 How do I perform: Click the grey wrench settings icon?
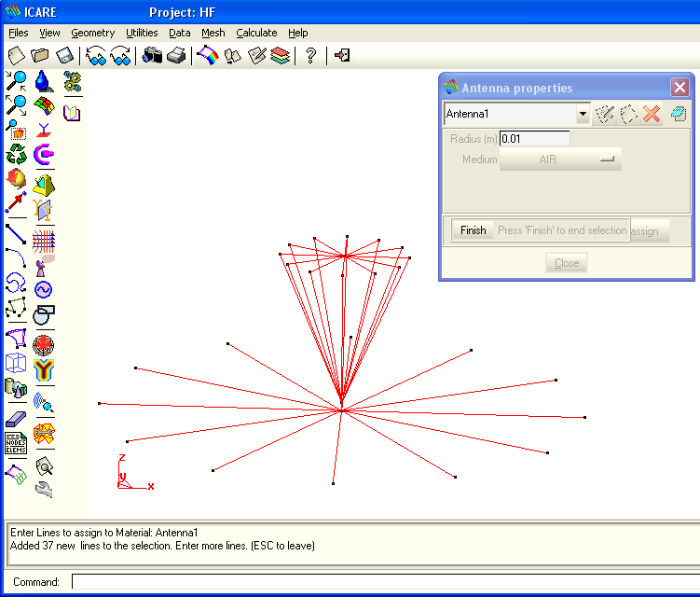click(44, 490)
